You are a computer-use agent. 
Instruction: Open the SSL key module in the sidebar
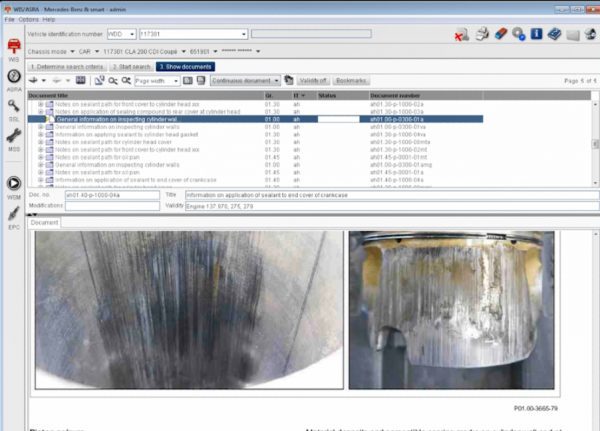[14, 106]
